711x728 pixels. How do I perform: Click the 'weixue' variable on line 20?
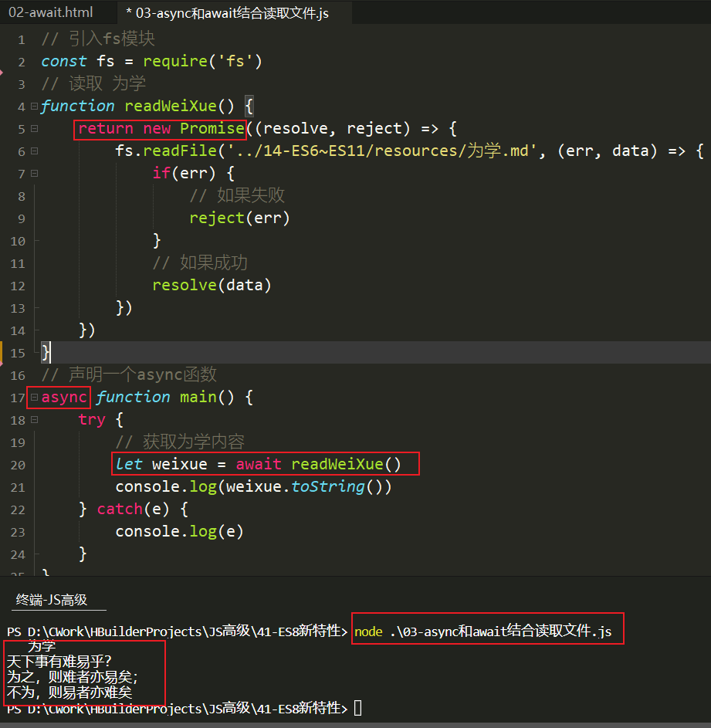pyautogui.click(x=180, y=464)
